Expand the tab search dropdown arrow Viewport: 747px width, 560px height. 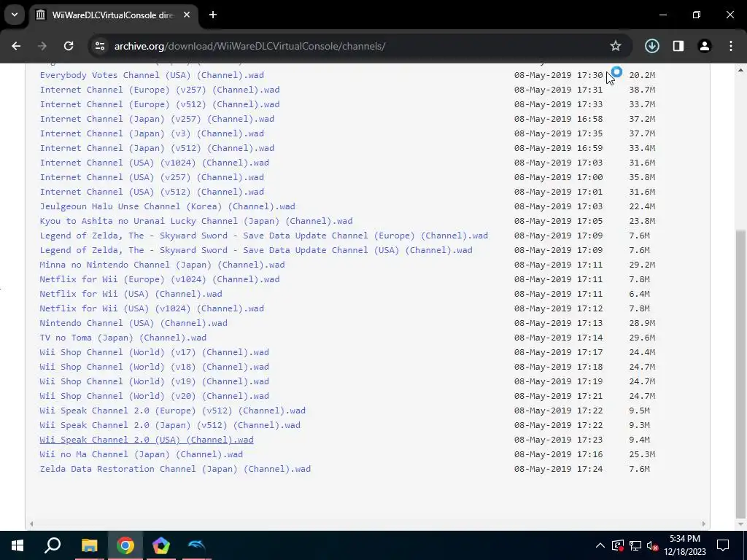tap(15, 15)
